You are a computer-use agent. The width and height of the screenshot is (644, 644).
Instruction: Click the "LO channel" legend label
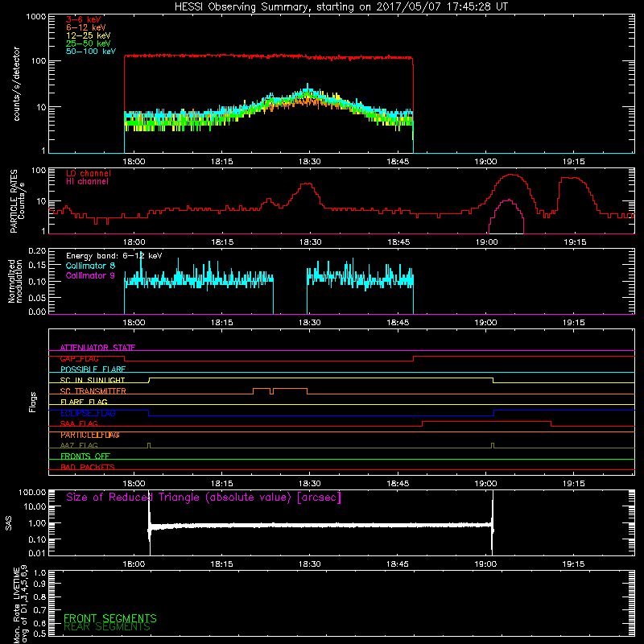coord(89,174)
